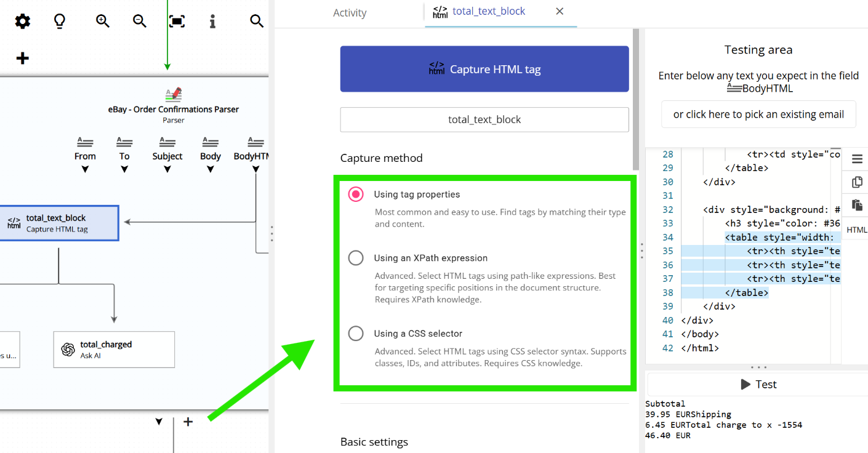Click here to pick an existing email
868x453 pixels.
point(758,114)
